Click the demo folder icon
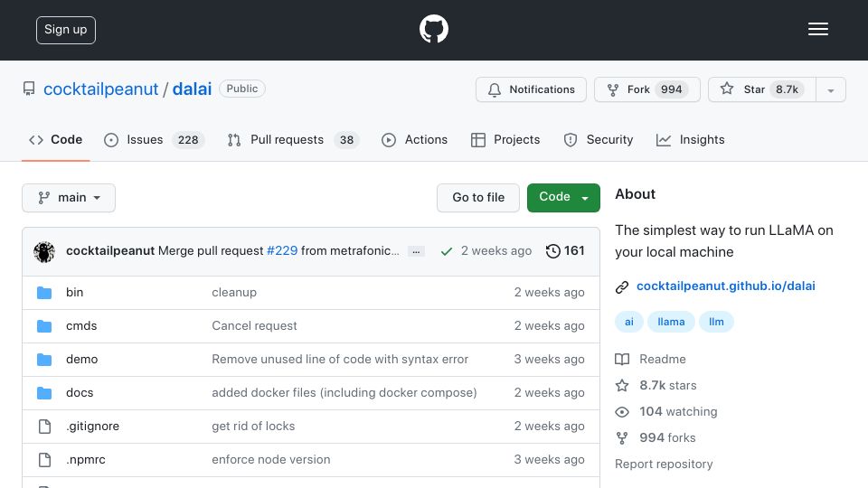This screenshot has height=488, width=868. [x=44, y=360]
